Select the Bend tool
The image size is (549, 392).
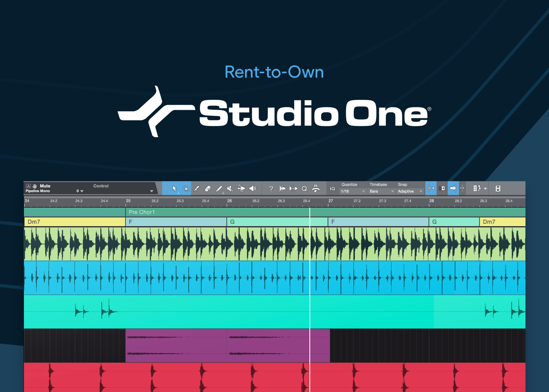[x=241, y=189]
